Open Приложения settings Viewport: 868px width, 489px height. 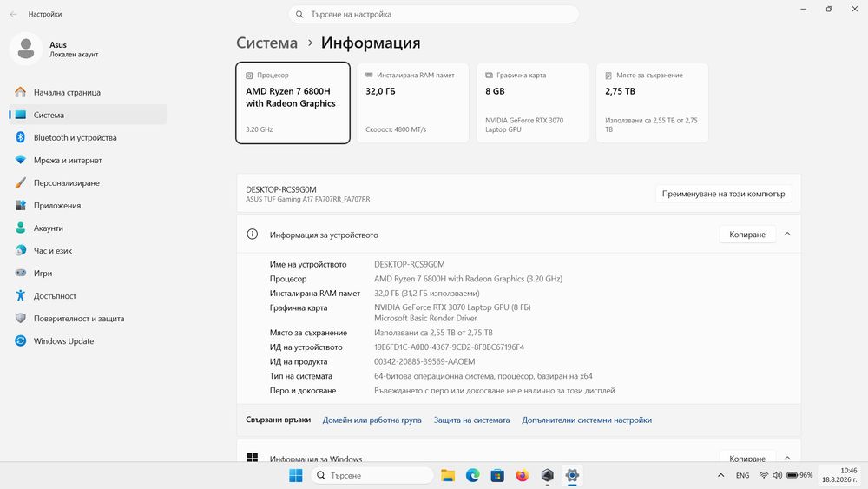(x=88, y=206)
